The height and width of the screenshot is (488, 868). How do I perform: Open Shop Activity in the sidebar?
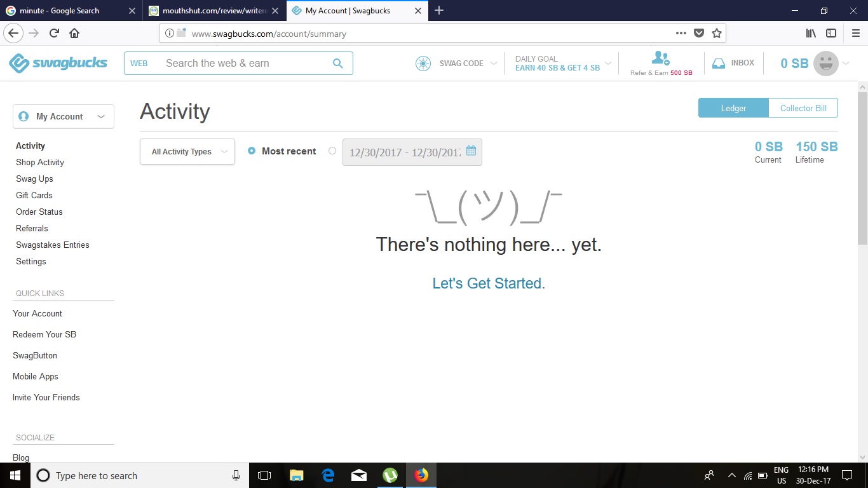coord(40,163)
